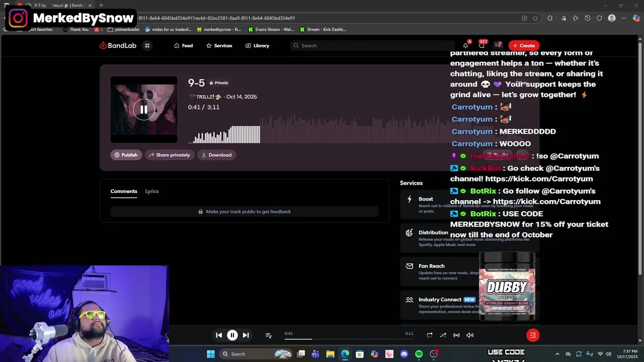This screenshot has height=362, width=644.
Task: Publish the 9-5 track
Action: coord(126,155)
